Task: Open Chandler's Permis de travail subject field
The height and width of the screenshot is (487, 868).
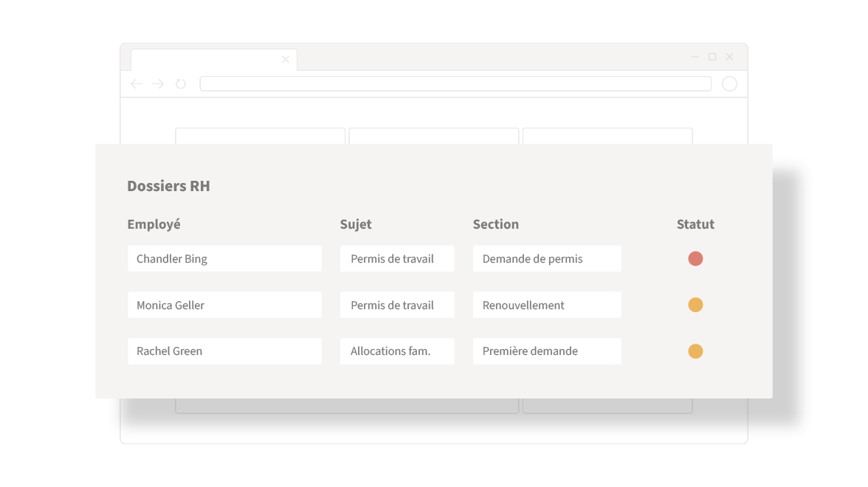Action: (397, 258)
